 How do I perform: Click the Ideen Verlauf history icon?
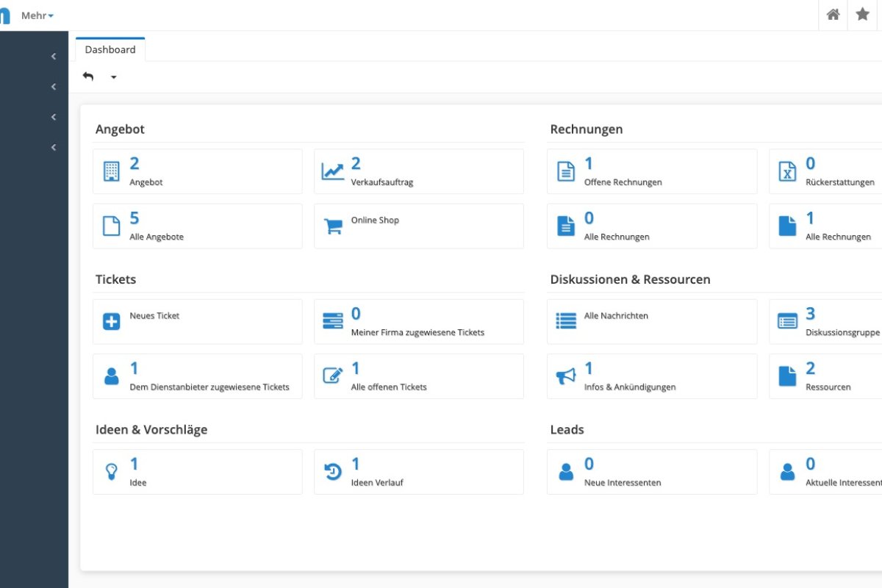point(333,472)
